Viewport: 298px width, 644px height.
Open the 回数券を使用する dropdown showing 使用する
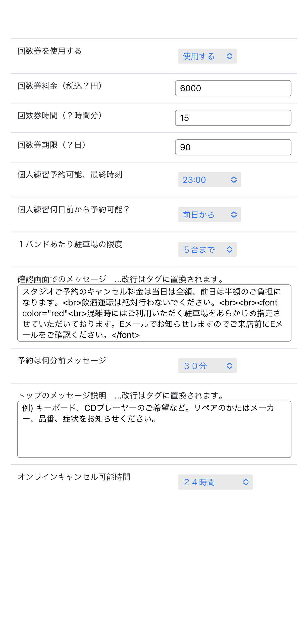click(x=207, y=56)
